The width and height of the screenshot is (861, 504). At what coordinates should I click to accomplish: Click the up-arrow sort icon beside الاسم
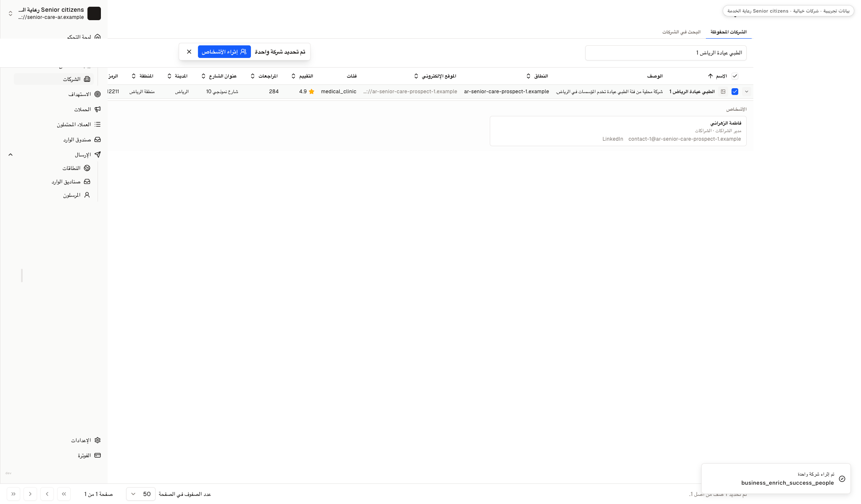click(710, 76)
